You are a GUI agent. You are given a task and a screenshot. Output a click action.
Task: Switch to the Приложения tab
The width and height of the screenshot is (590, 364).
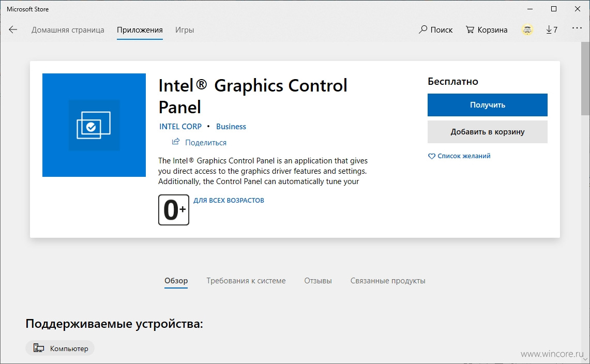(140, 30)
